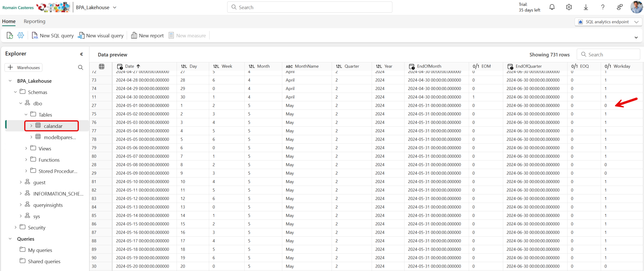Viewport: 644px width, 271px height.
Task: Start a New visual query
Action: [101, 35]
